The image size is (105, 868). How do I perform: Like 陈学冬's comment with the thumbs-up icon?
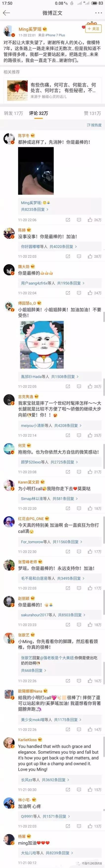point(90,220)
